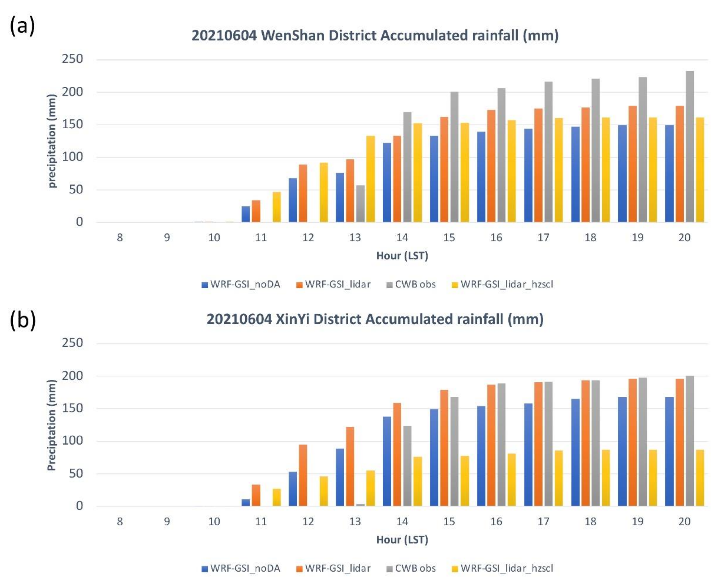Click yellow WRF-GSI_lidar_hzscl legend swatch in chart (a)
Screen dimensions: 719x588
[x=455, y=285]
